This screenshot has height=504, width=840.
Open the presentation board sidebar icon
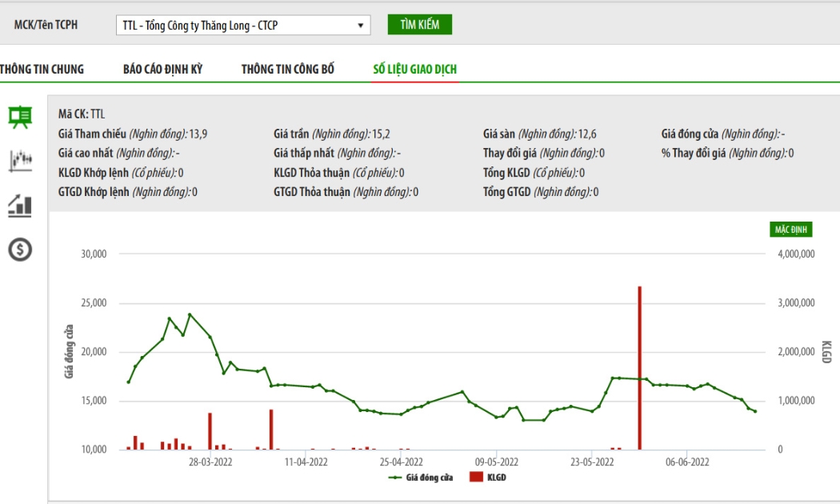[20, 118]
